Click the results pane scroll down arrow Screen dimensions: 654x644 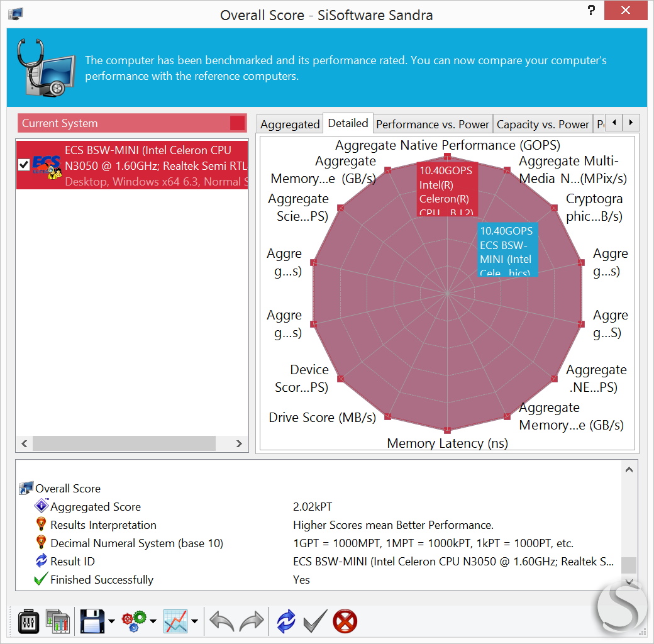coord(629,582)
